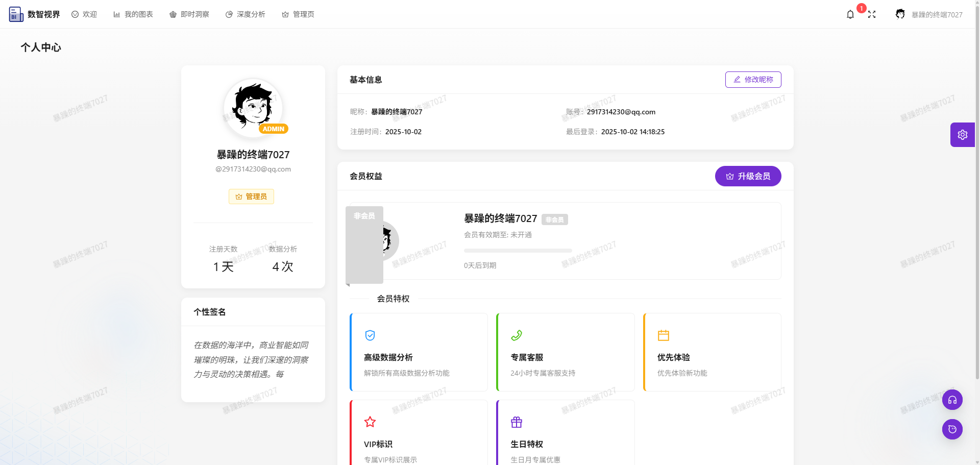Click the history clock icon at bottom right
The image size is (980, 465).
click(x=952, y=429)
